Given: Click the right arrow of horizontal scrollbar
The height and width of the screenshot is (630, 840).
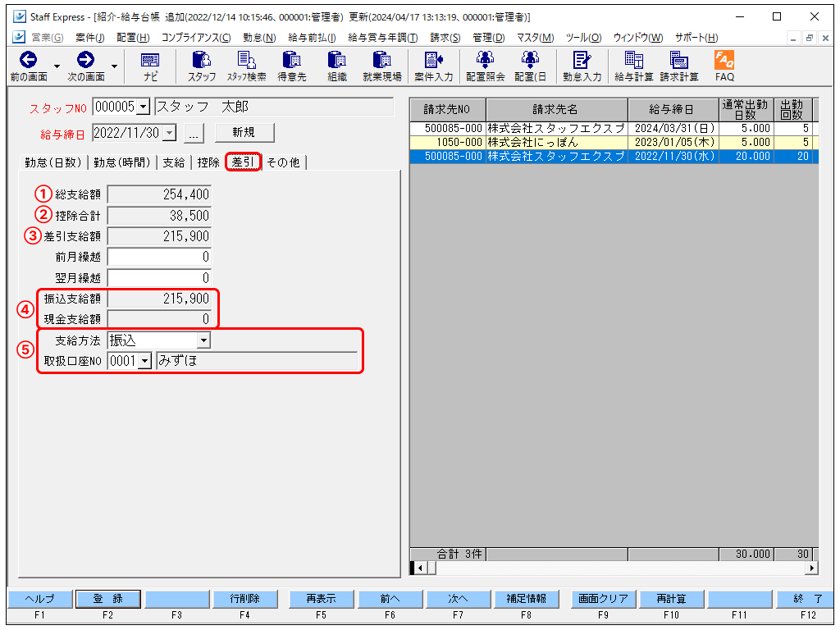Looking at the screenshot, I should 812,568.
